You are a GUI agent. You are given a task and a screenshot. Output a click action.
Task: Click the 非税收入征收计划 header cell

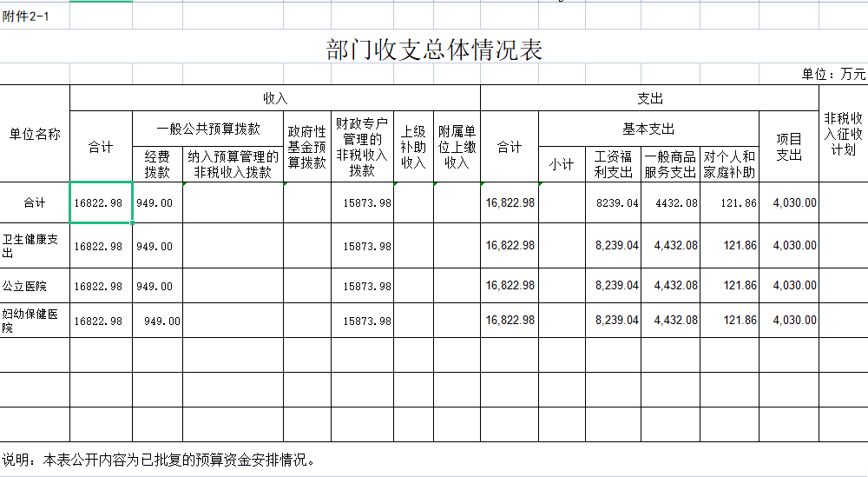pos(843,134)
